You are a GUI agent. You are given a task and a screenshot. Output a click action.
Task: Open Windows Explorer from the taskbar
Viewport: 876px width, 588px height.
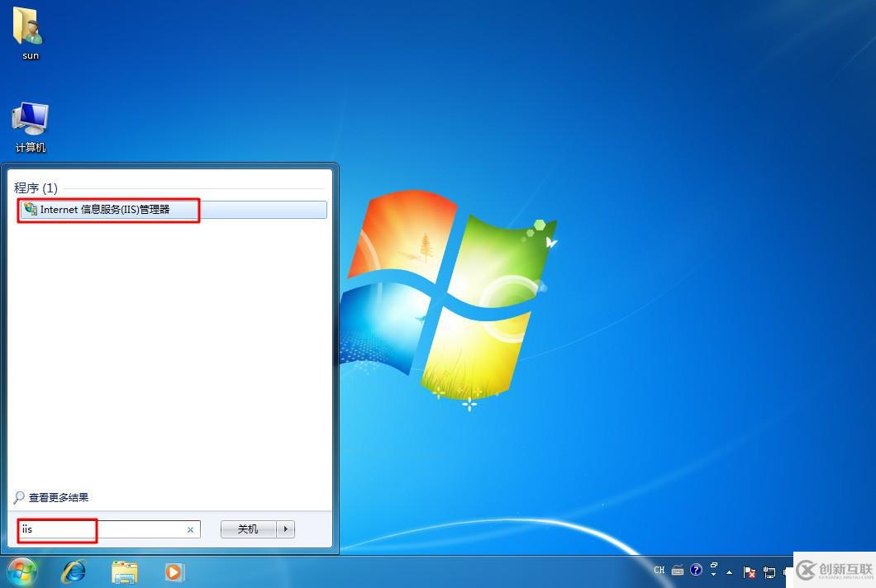124,572
